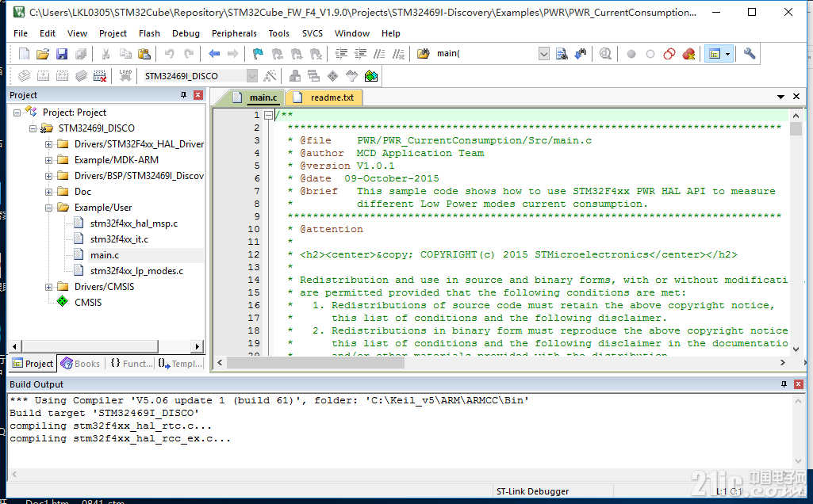This screenshot has width=813, height=504.
Task: Insert a bookmark with the flag icon
Action: coord(258,54)
